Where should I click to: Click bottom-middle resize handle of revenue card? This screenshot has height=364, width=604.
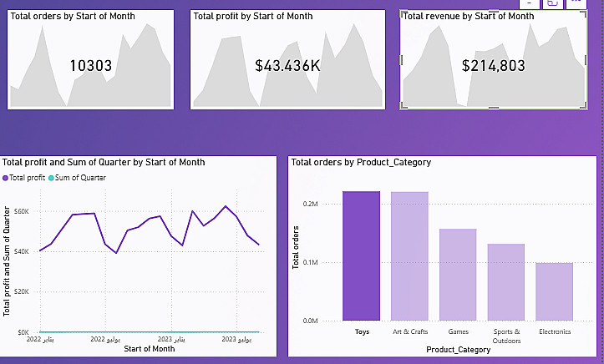pos(494,107)
